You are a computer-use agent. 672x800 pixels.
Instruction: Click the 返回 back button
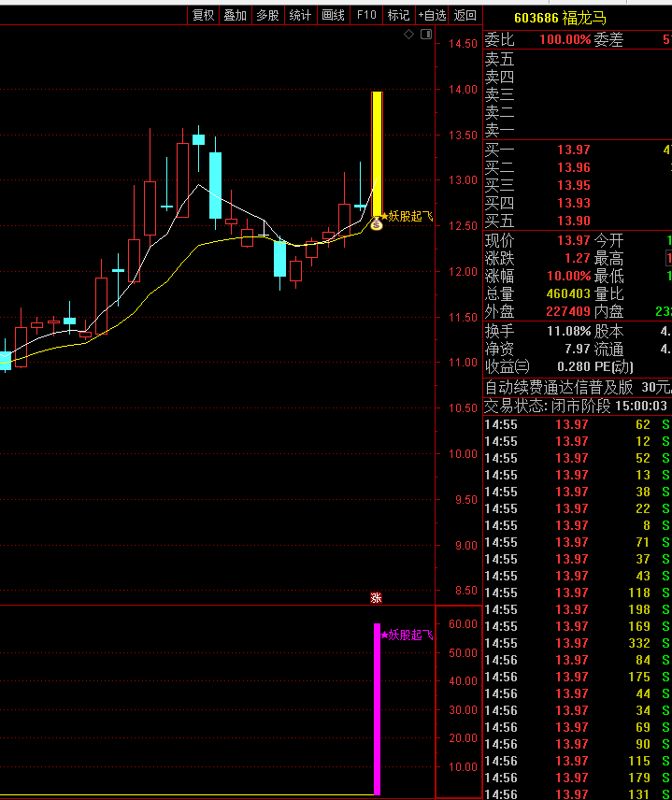click(465, 15)
